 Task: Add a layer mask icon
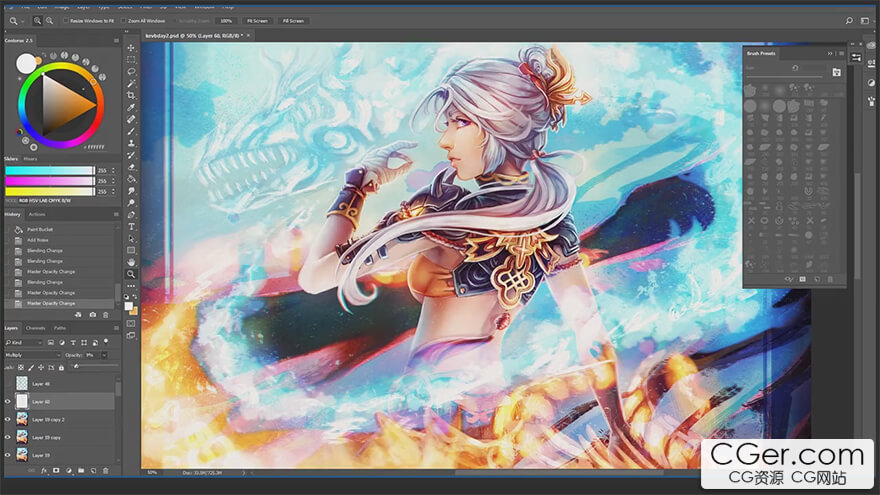coord(56,470)
